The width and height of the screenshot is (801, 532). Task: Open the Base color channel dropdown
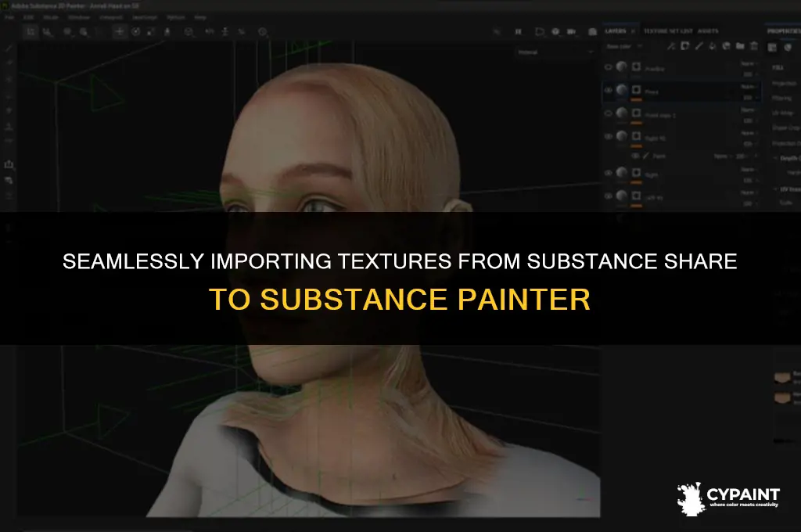coord(623,46)
